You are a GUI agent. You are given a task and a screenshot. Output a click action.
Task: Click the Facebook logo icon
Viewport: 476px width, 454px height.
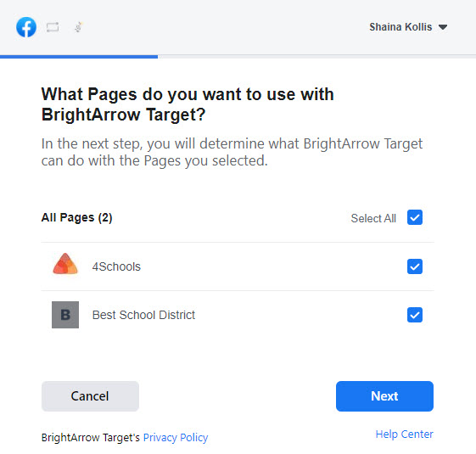pos(26,27)
